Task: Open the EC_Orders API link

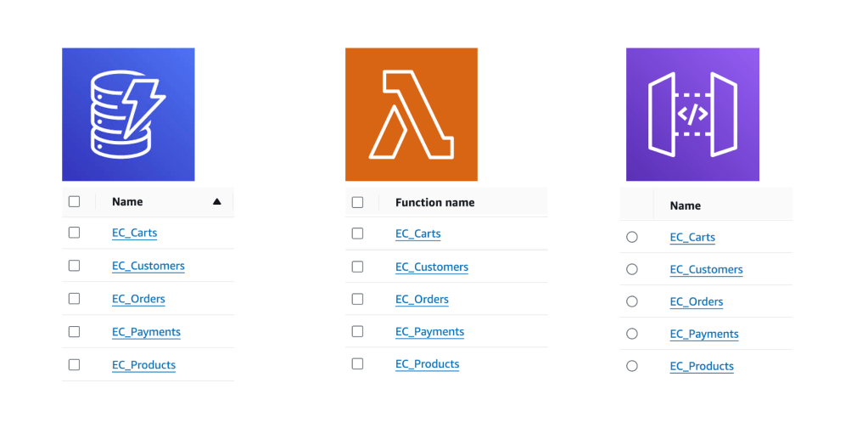Action: point(696,301)
